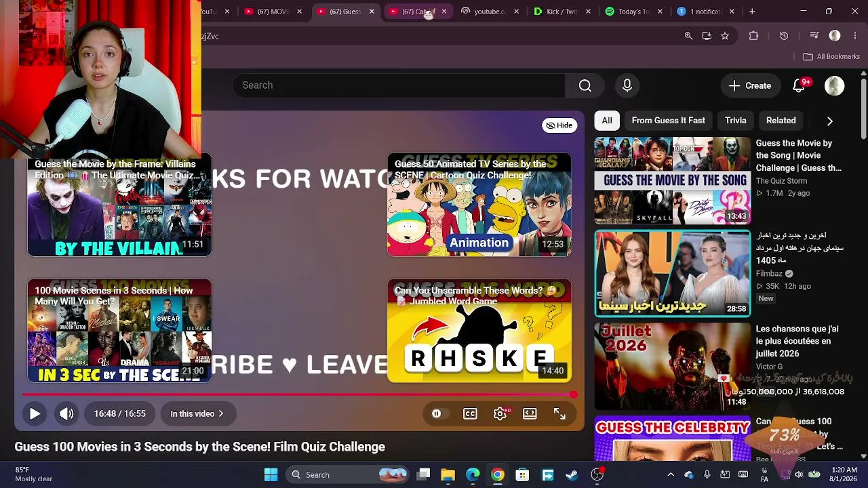Switch to the youtube.com browser tab
This screenshot has width=868, height=488.
tap(489, 12)
